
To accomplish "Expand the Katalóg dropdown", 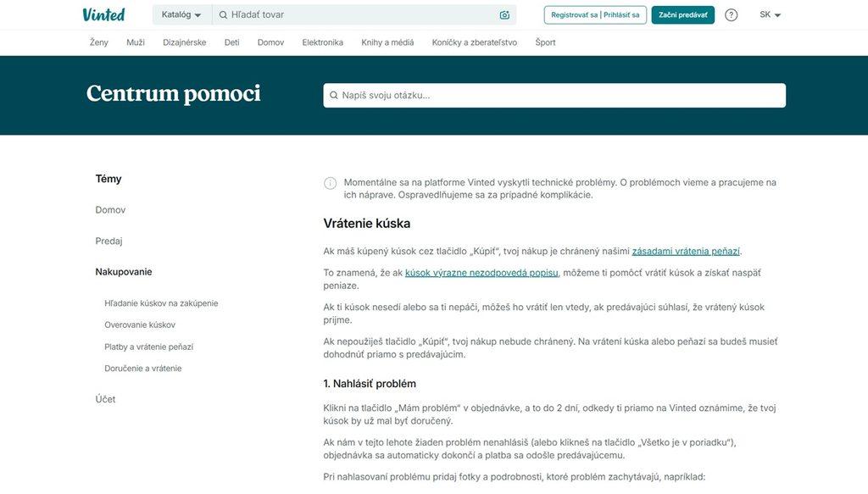I will pyautogui.click(x=181, y=15).
